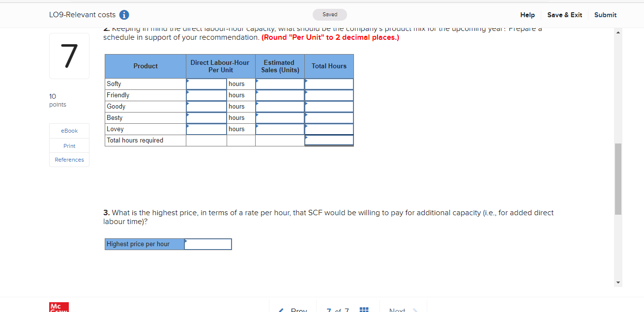Click the Next arrow icon
Screen dimensions: 644x312
coord(416,309)
